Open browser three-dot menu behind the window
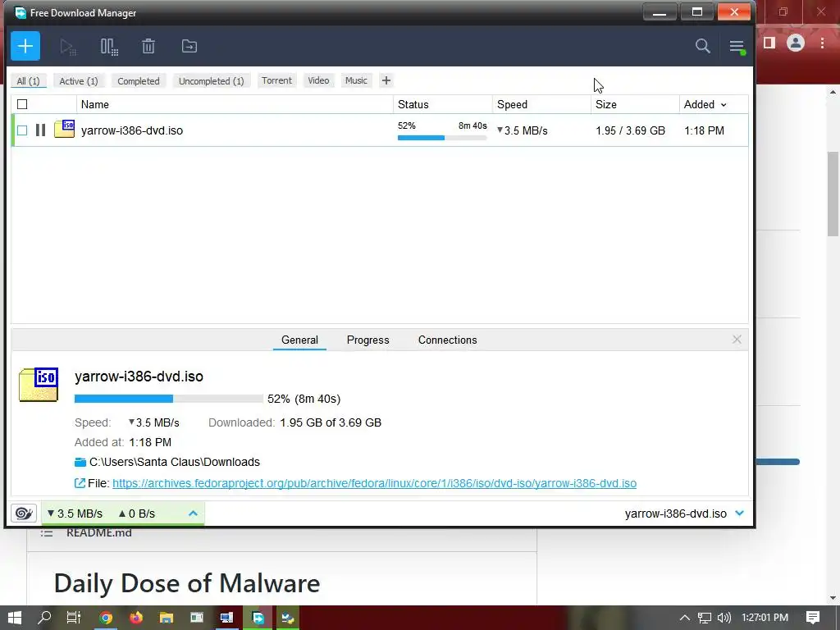 click(822, 43)
